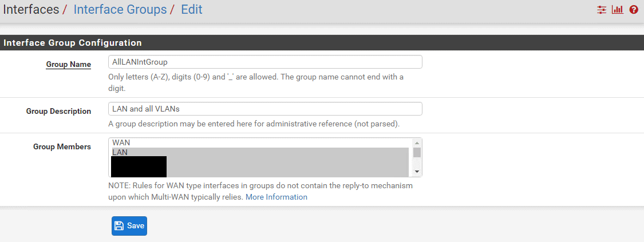Image resolution: width=644 pixels, height=242 pixels.
Task: Click the members list scroll-up arrow
Action: pyautogui.click(x=417, y=142)
